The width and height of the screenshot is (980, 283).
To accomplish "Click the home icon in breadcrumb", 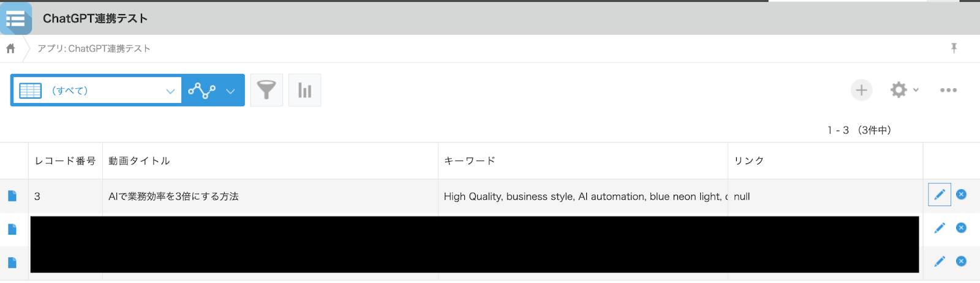I will [x=10, y=48].
